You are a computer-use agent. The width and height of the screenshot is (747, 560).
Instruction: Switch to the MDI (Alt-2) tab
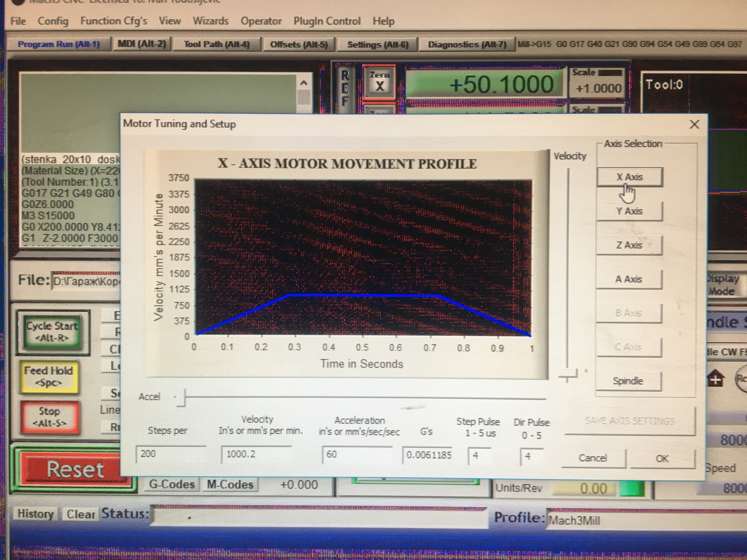coord(142,44)
